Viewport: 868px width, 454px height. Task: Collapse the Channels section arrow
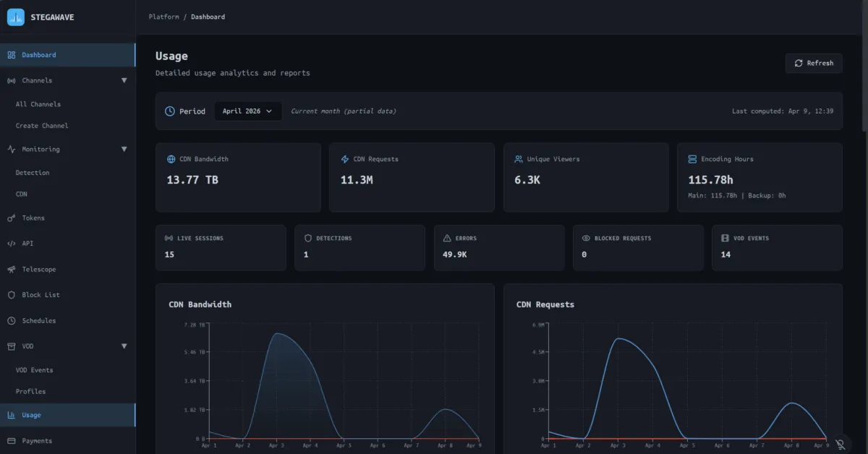point(124,81)
